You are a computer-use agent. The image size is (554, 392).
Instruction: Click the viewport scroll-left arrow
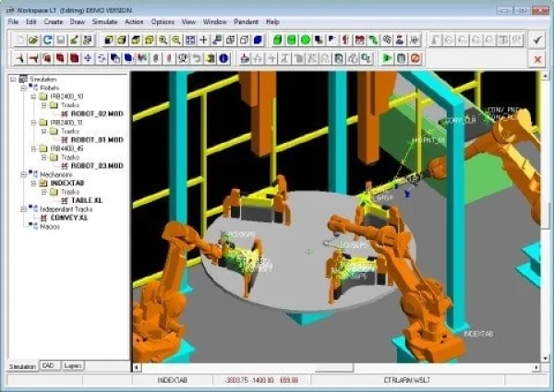[x=137, y=367]
